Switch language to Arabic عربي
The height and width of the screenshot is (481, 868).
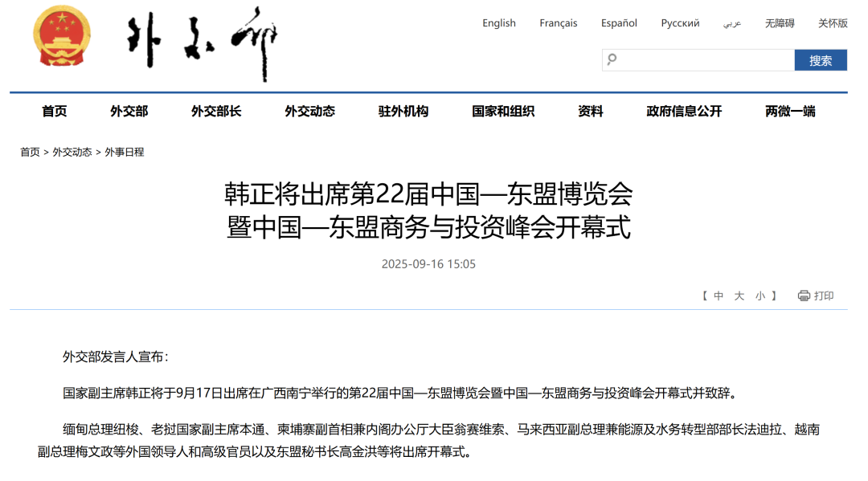(732, 23)
